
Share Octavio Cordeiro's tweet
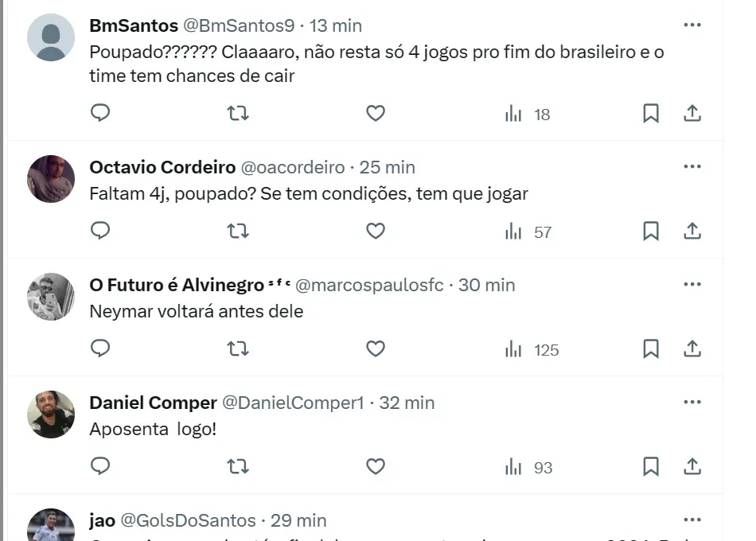pyautogui.click(x=692, y=232)
